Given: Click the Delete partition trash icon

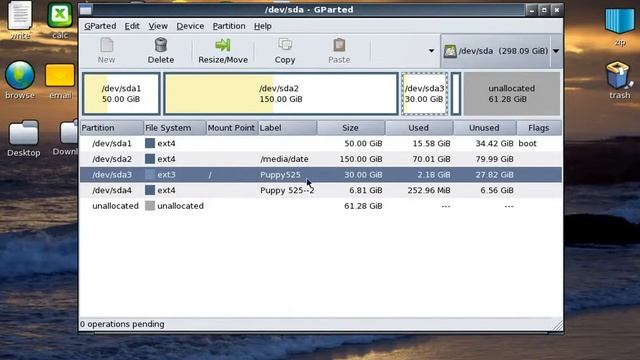Looking at the screenshot, I should (161, 45).
